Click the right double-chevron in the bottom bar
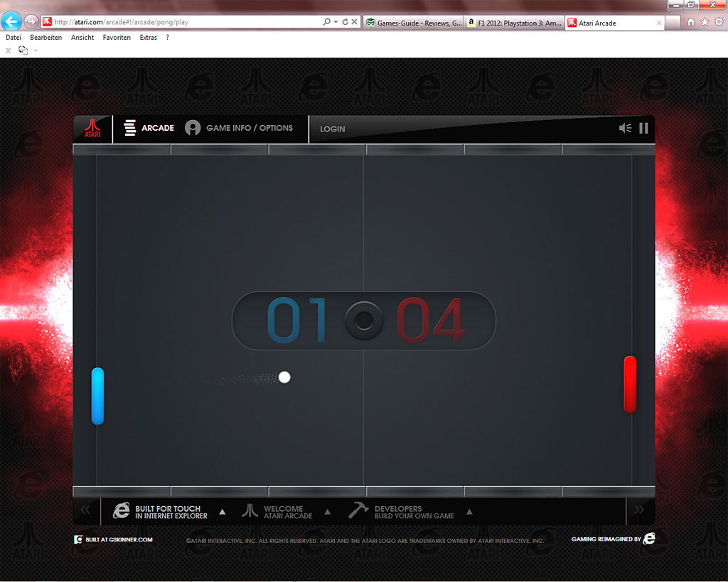The image size is (728, 582). [639, 510]
